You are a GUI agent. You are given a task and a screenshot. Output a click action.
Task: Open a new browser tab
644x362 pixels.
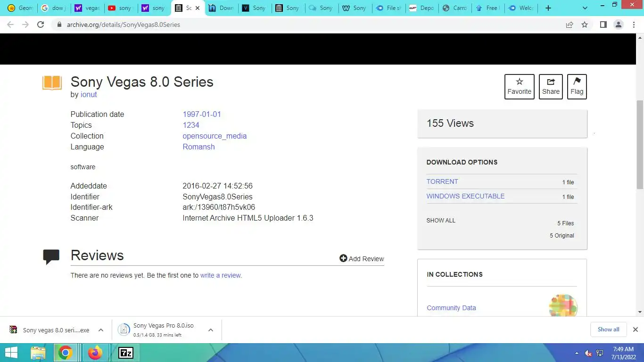[x=548, y=8]
